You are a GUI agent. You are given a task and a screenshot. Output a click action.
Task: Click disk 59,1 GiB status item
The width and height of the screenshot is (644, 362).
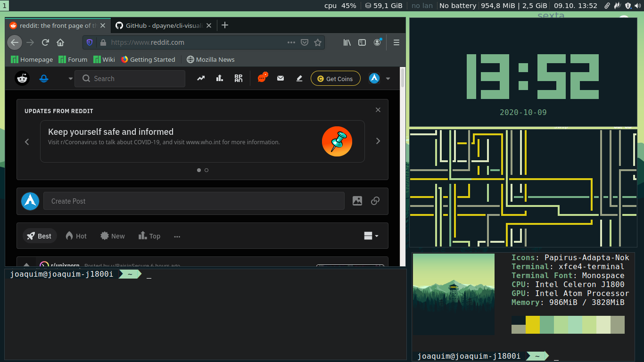[384, 6]
